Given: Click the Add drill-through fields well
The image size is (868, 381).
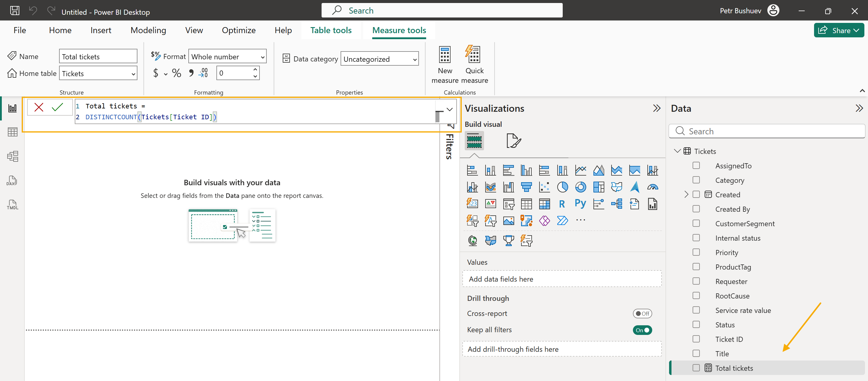Looking at the screenshot, I should pyautogui.click(x=562, y=349).
